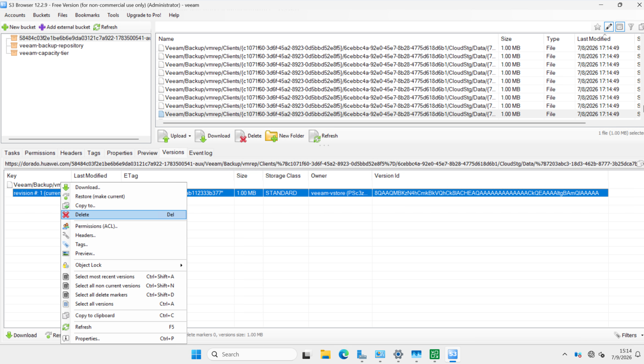Click Download in the files toolbar
The height and width of the screenshot is (364, 644).
(x=213, y=136)
